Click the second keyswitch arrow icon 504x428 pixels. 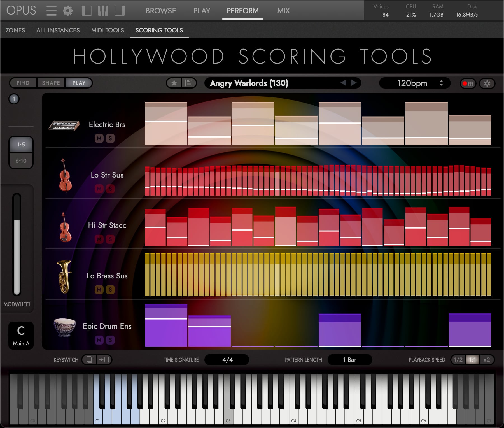click(104, 360)
